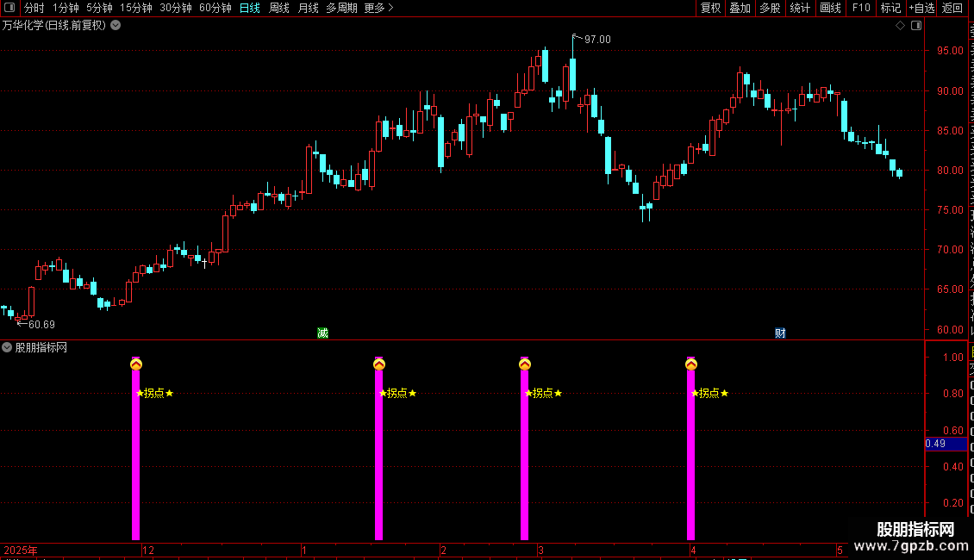Viewport: 974px width, 560px height.
Task: Click the +自选 add to watchlist button
Action: click(921, 8)
